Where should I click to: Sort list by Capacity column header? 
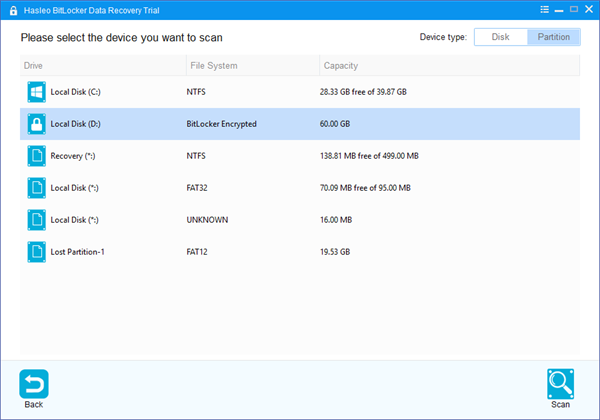[450, 66]
